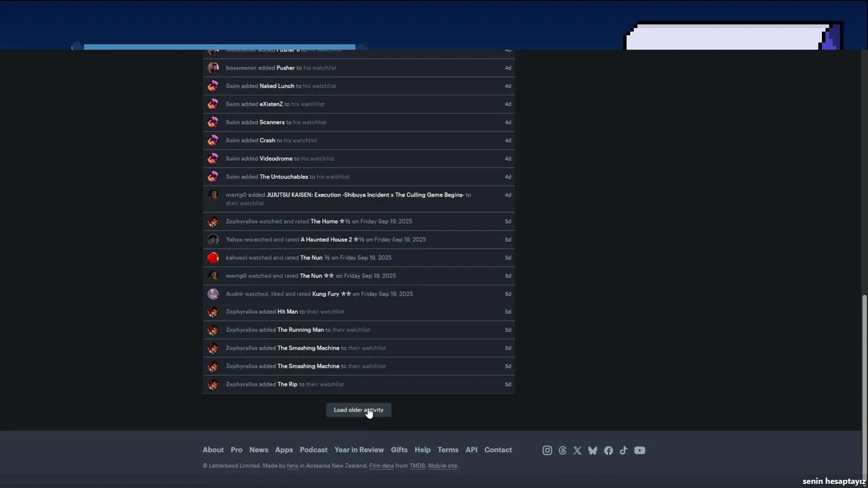Viewport: 868px width, 488px height.
Task: Open the API footer link
Action: click(x=471, y=450)
